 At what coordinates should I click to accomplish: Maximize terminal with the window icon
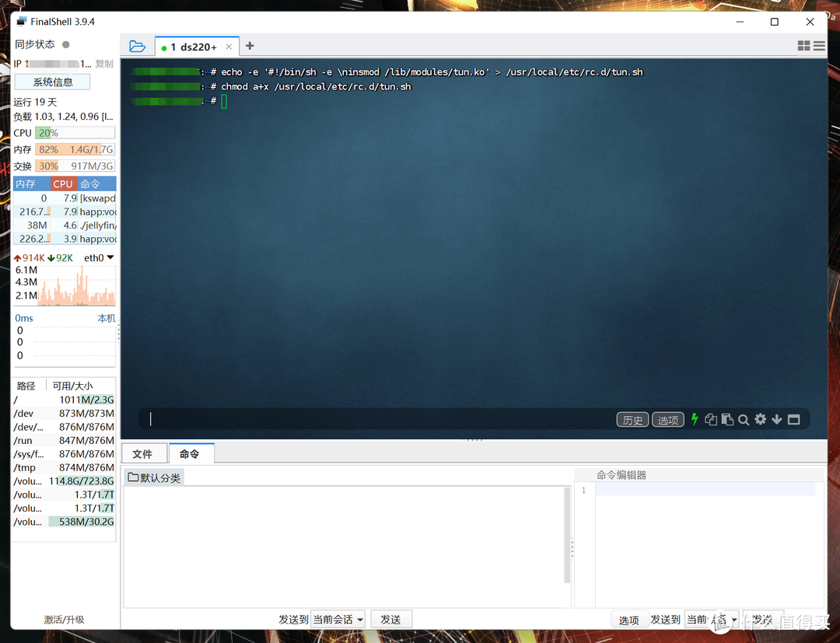click(x=793, y=419)
